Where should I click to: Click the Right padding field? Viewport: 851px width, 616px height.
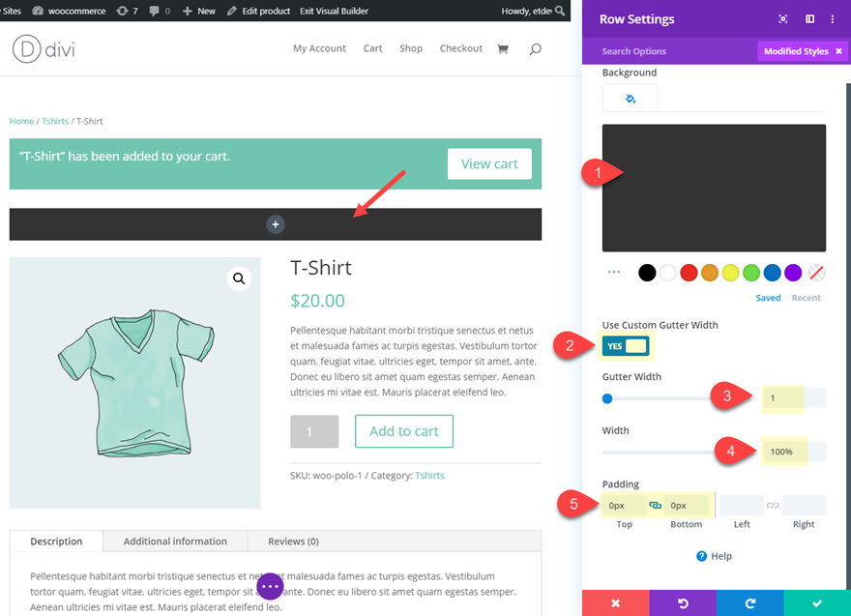coord(804,506)
